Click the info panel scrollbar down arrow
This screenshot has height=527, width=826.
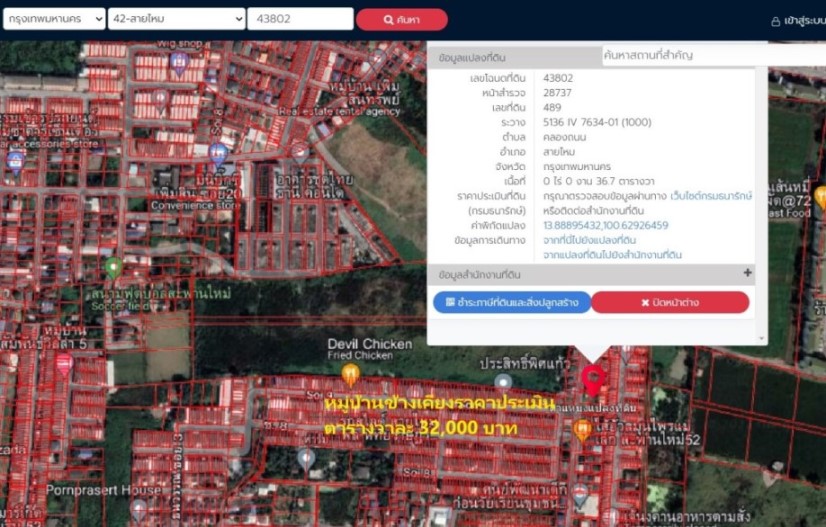coord(761,338)
